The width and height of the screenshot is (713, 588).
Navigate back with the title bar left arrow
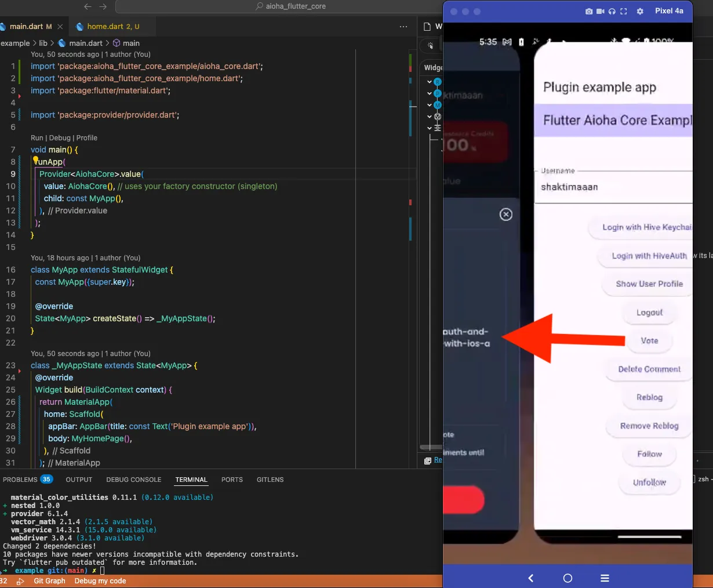(x=88, y=6)
